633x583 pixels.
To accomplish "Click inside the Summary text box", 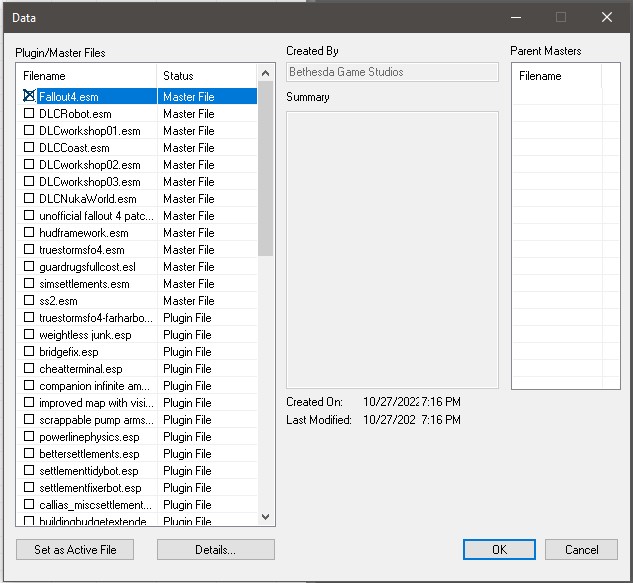I will (x=392, y=250).
